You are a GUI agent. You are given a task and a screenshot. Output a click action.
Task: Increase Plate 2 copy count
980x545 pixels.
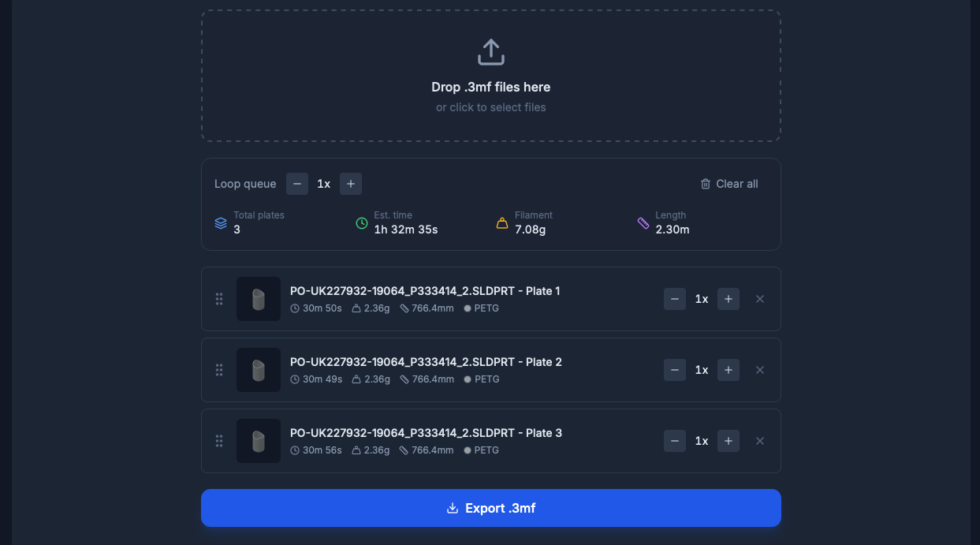coord(728,370)
